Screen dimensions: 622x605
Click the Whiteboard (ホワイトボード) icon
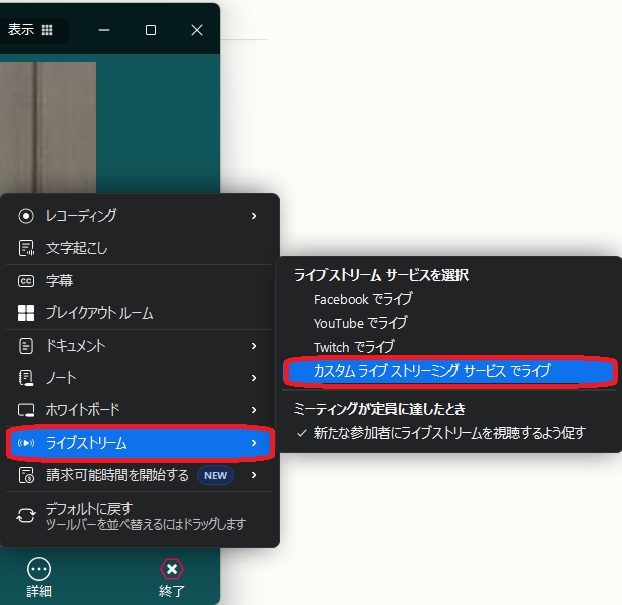26,410
